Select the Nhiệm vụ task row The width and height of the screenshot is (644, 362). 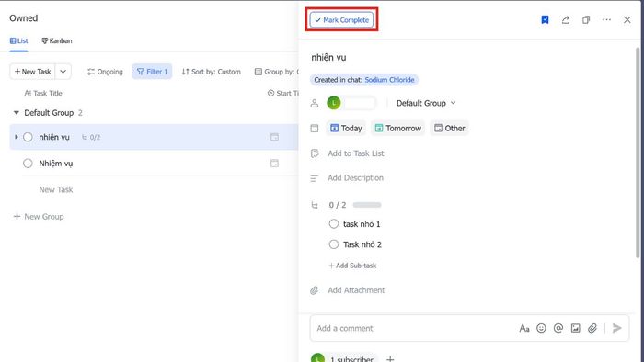[x=154, y=164]
